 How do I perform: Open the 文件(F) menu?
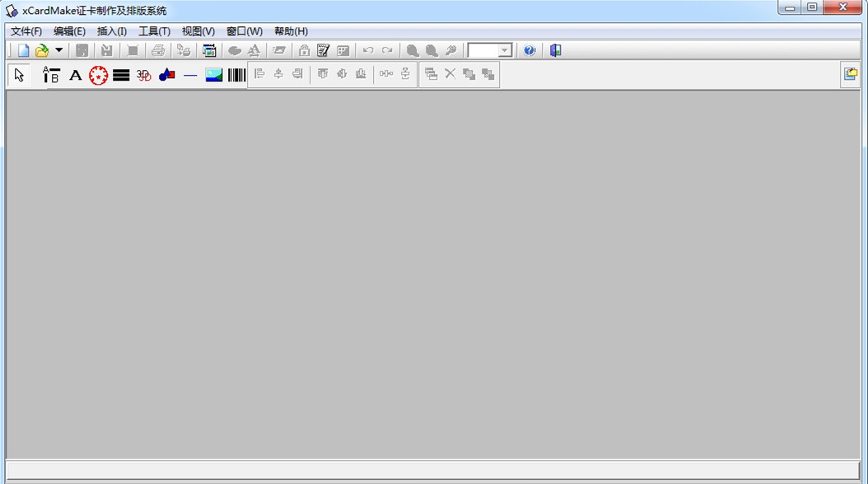click(26, 31)
